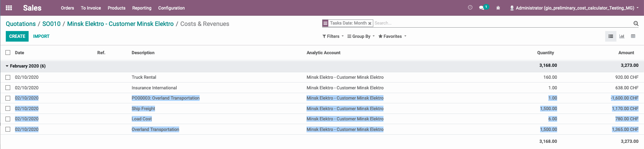Sort by the Amount column header
Screen dimensions: 644x149
[x=626, y=53]
